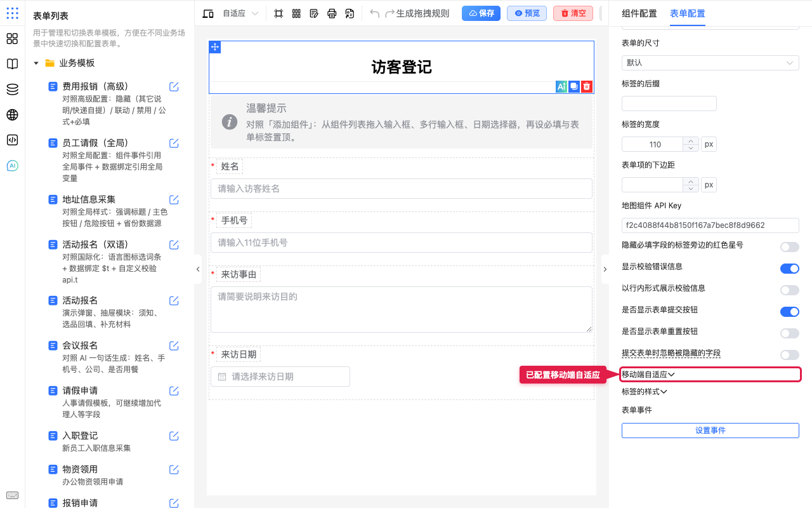Collapse the 业务模板 folder
The height and width of the screenshot is (508, 812).
(x=36, y=63)
